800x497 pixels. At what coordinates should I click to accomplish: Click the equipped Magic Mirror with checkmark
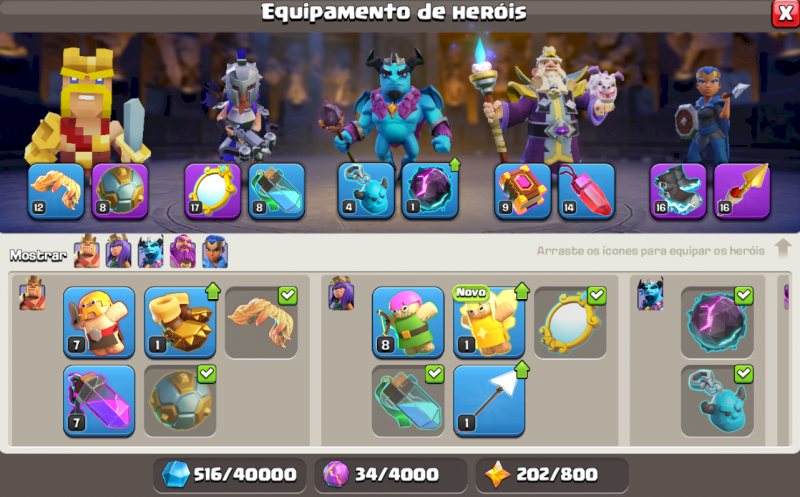coord(570,322)
